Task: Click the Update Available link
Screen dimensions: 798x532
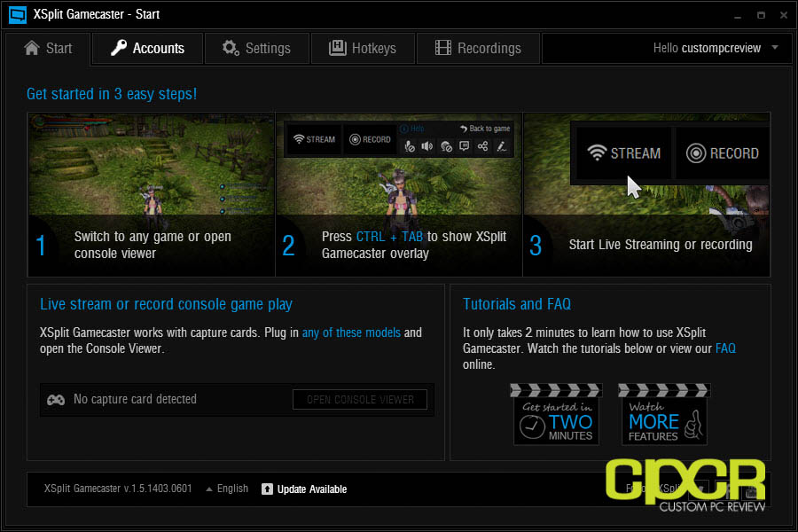Action: 311,489
